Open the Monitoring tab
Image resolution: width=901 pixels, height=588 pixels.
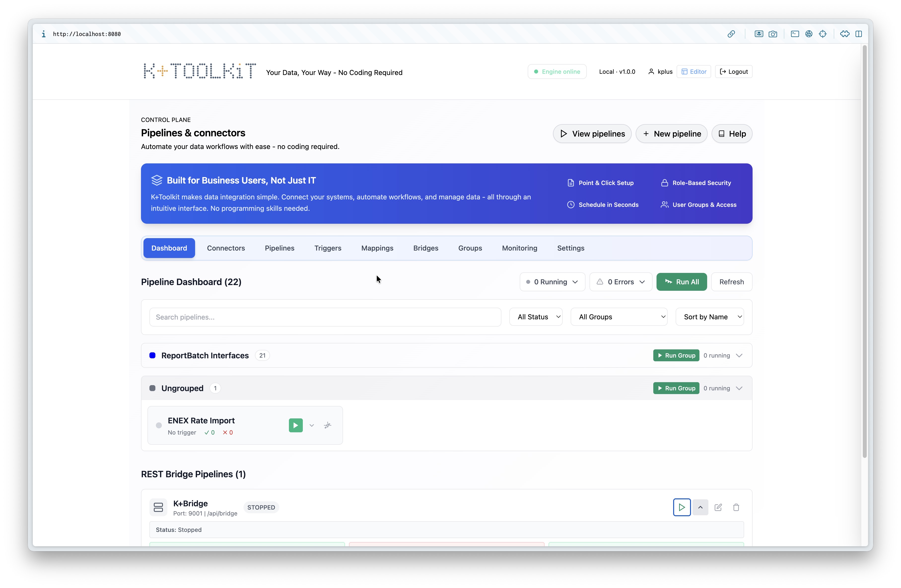point(520,248)
